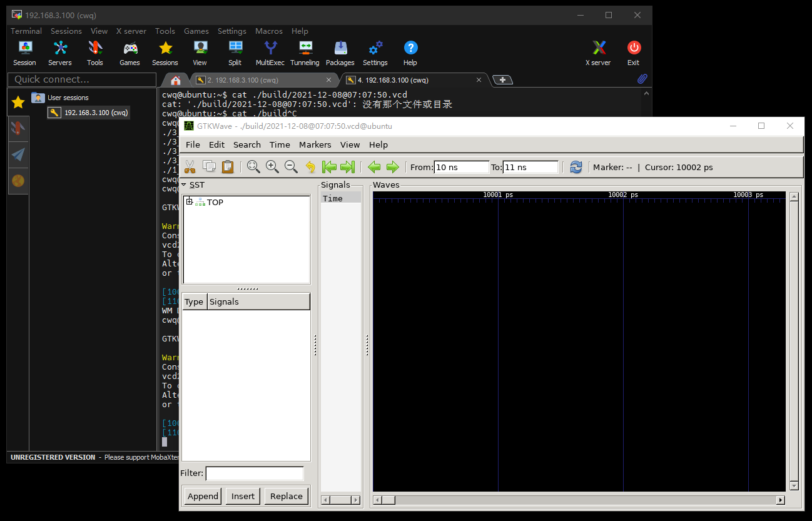
Task: Jump to start of waveform in GTKWave
Action: coord(329,166)
